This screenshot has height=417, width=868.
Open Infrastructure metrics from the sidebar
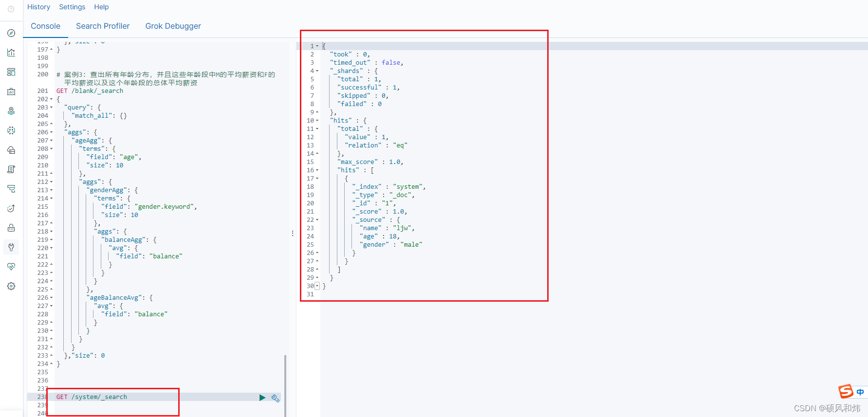11,150
